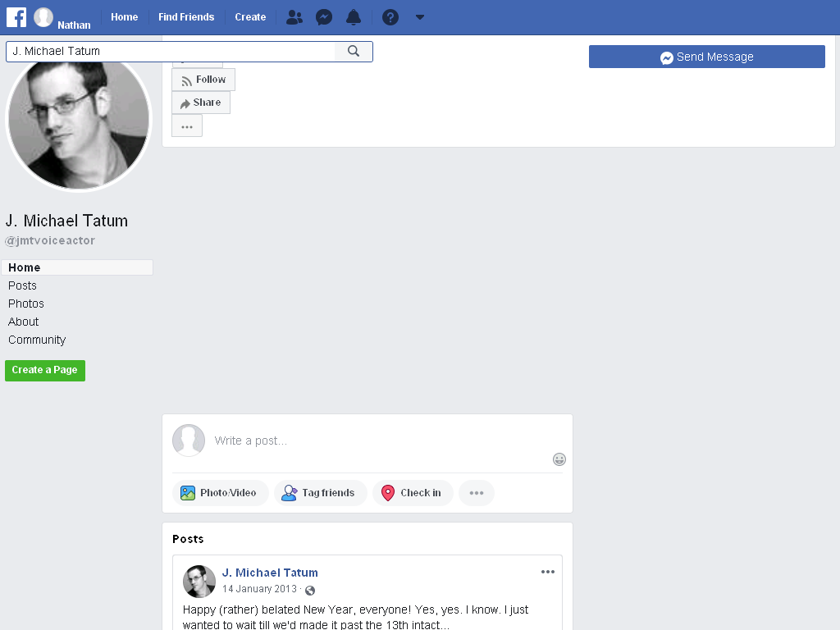Click the globe privacy icon on the post
The image size is (840, 630).
point(309,590)
